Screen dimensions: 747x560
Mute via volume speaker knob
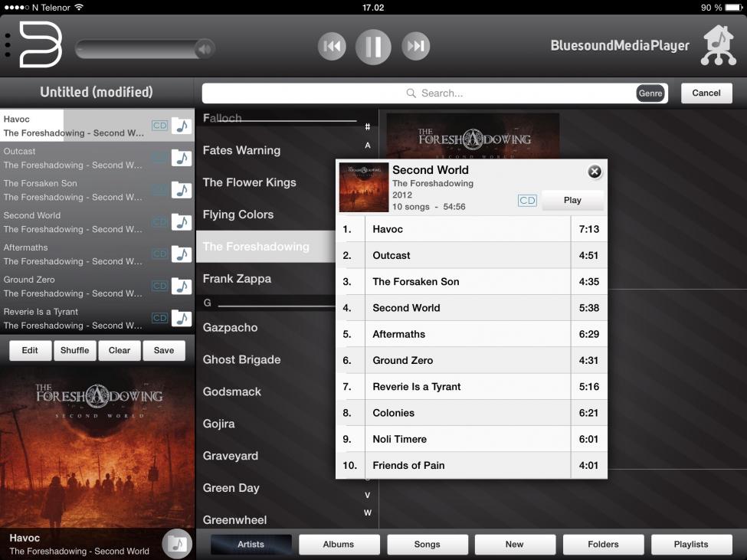point(205,48)
